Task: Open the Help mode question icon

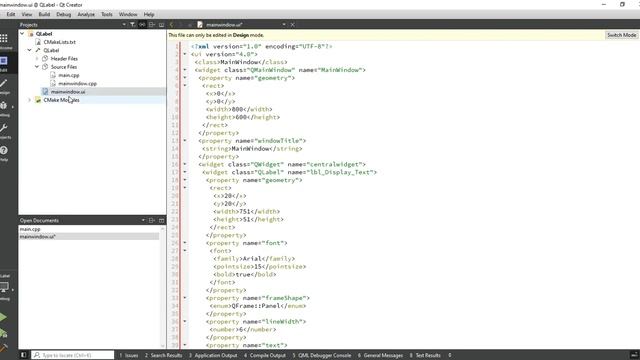Action: click(x=4, y=150)
